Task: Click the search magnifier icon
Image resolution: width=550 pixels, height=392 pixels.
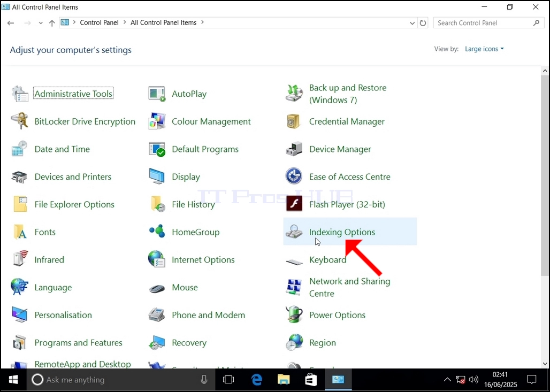Action: (536, 23)
